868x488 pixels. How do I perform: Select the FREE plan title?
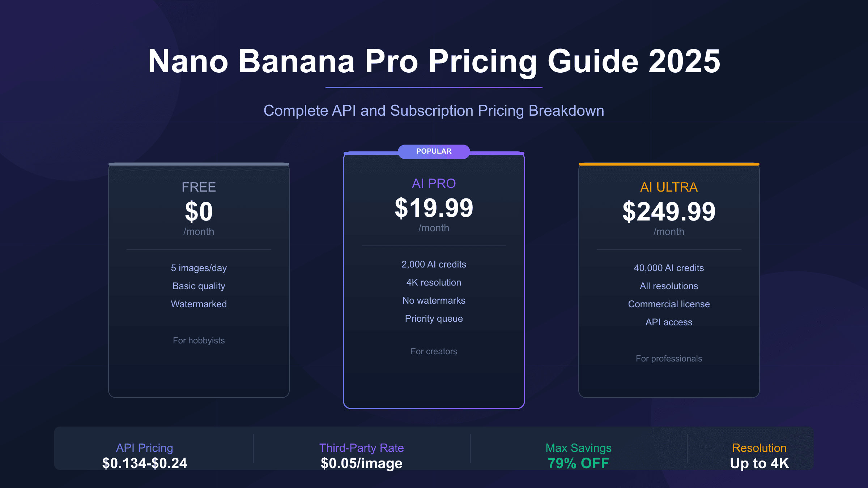click(199, 187)
